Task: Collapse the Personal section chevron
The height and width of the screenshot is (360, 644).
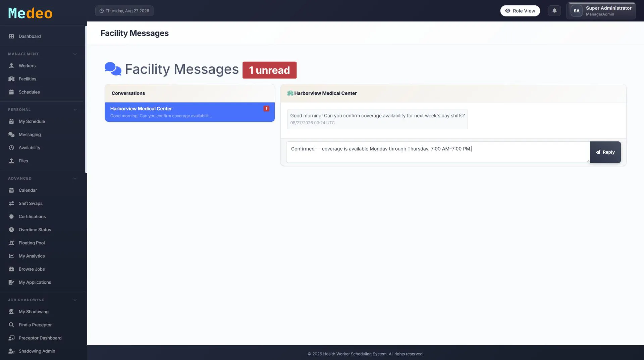Action: click(x=75, y=110)
